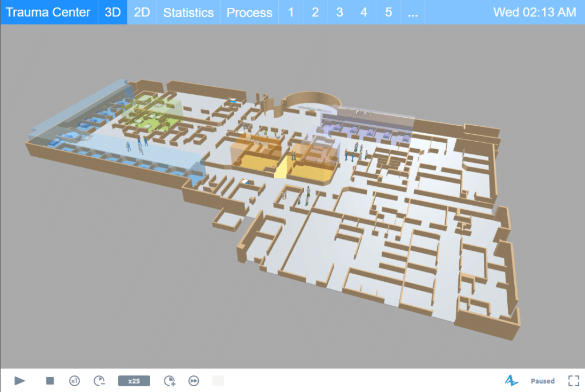Click the Paused status label
The image size is (585, 392).
[543, 381]
